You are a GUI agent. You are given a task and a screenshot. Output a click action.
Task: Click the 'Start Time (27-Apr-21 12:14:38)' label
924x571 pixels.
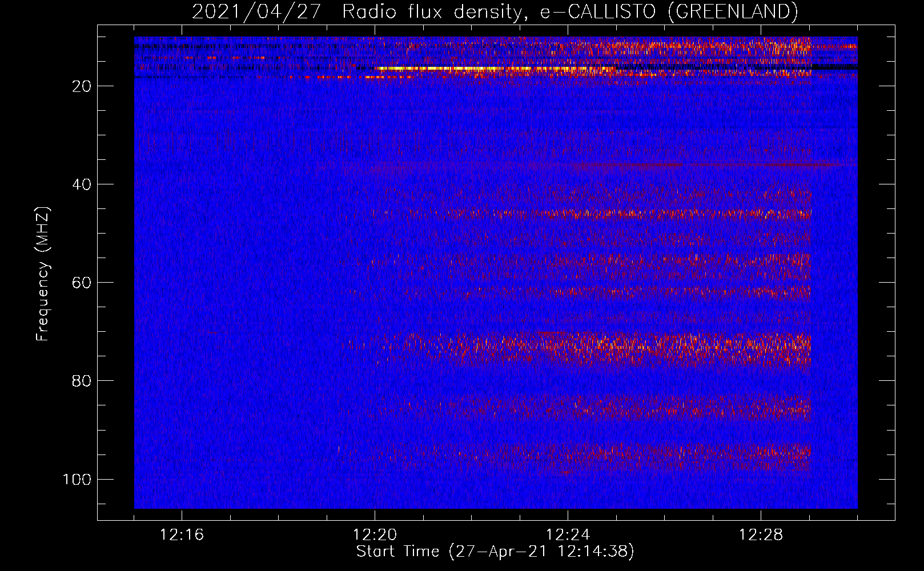tap(495, 552)
